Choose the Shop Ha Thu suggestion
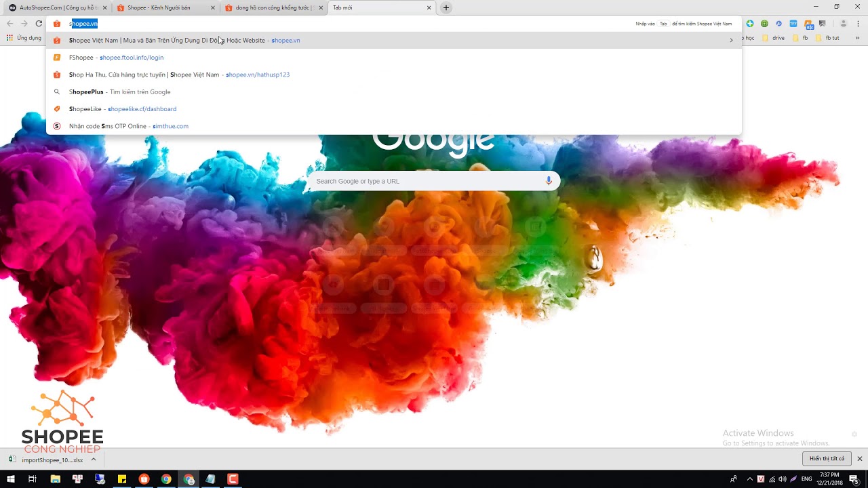 pyautogui.click(x=393, y=75)
